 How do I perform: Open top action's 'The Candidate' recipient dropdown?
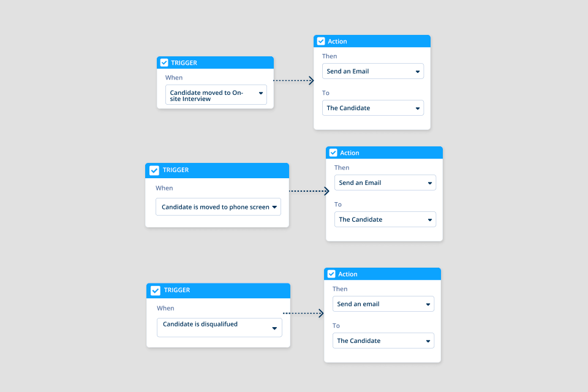coord(372,108)
